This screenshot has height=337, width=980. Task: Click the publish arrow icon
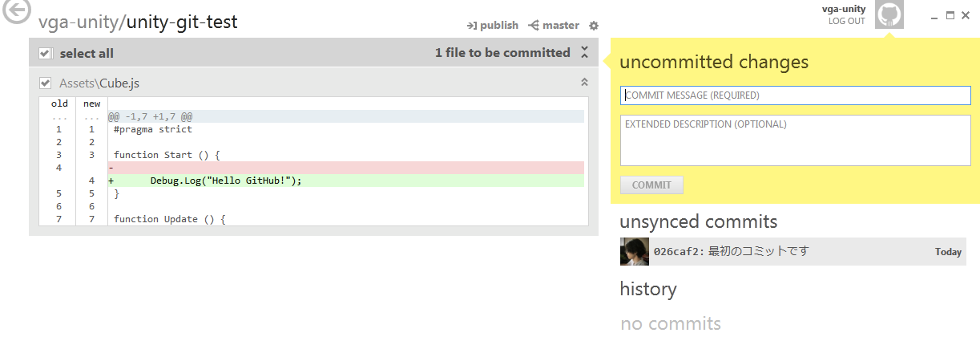coord(472,26)
